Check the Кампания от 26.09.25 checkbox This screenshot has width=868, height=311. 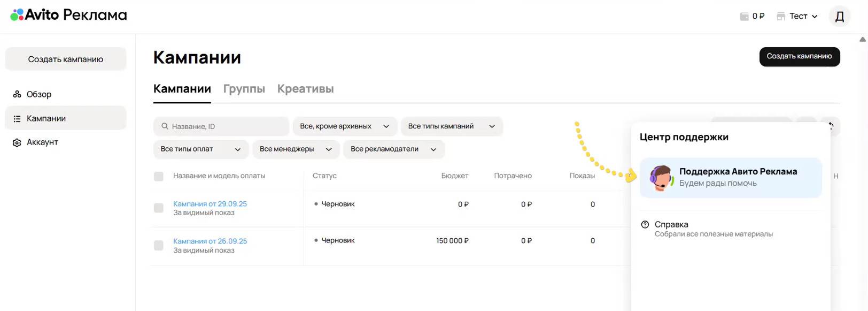pos(159,245)
